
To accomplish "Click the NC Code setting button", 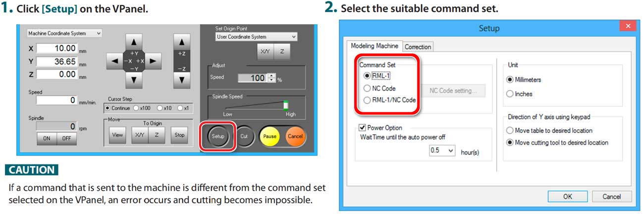I will [x=453, y=91].
